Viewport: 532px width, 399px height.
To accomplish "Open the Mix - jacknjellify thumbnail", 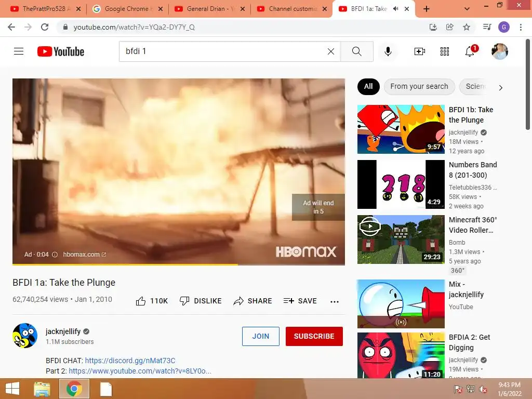I will [401, 303].
